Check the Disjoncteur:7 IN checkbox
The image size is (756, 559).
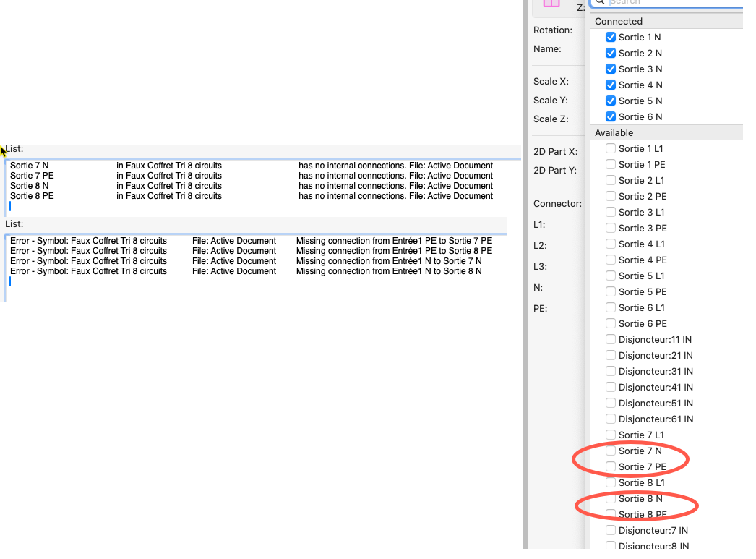pyautogui.click(x=611, y=530)
